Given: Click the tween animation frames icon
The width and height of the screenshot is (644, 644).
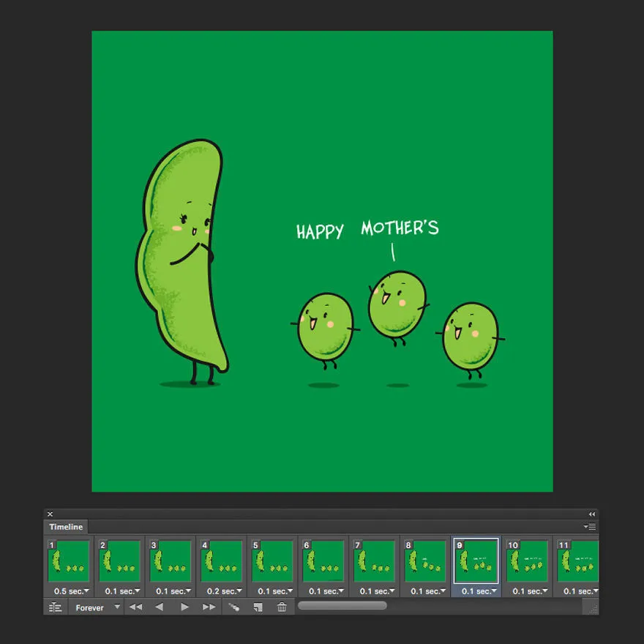Looking at the screenshot, I should (233, 607).
